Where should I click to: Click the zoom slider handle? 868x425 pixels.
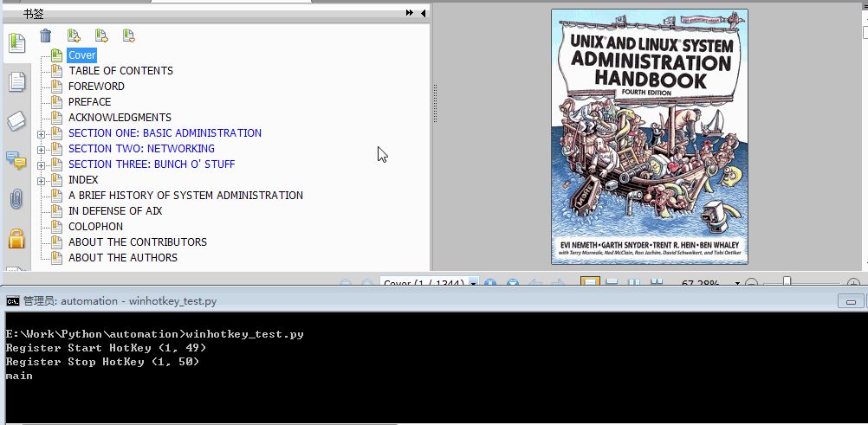tap(787, 282)
